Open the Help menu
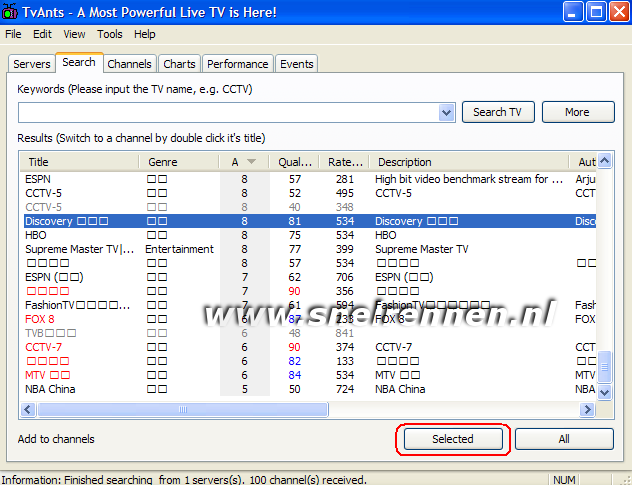 [145, 34]
